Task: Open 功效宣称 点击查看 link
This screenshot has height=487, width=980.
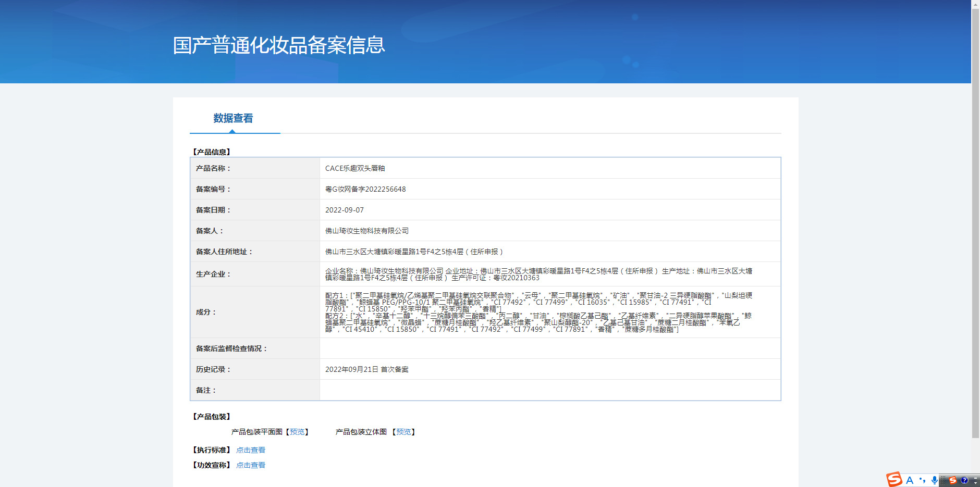Action: (251, 465)
